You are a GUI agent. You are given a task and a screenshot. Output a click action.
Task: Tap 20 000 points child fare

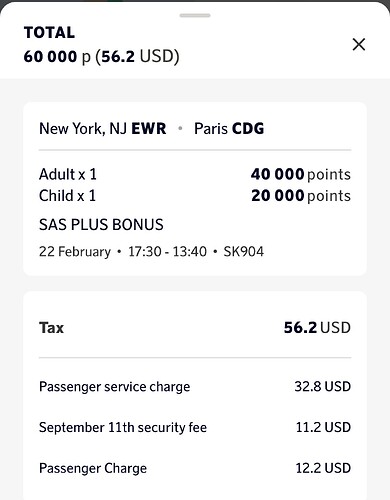tap(301, 196)
